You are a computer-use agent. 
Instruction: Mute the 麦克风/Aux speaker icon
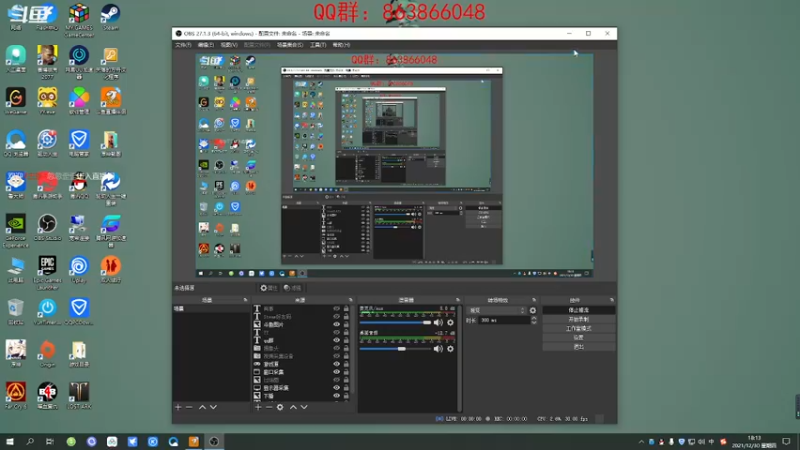(x=438, y=322)
